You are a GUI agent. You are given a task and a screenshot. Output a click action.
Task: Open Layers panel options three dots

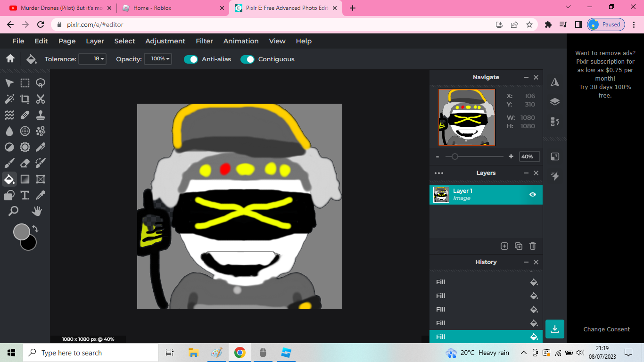(439, 173)
